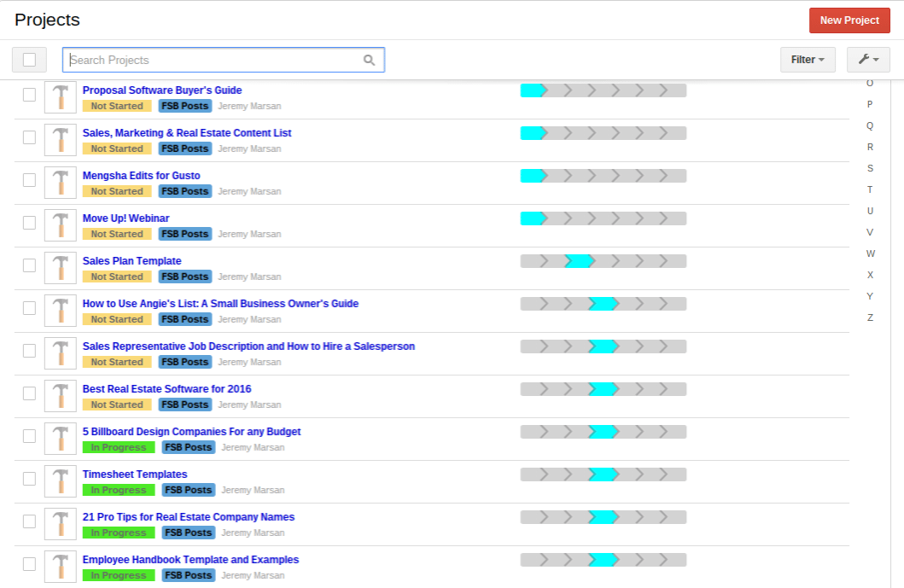Screen dimensions: 904x588
Task: Click hammer icon for 5 Billboard Design Companies
Action: (x=61, y=439)
